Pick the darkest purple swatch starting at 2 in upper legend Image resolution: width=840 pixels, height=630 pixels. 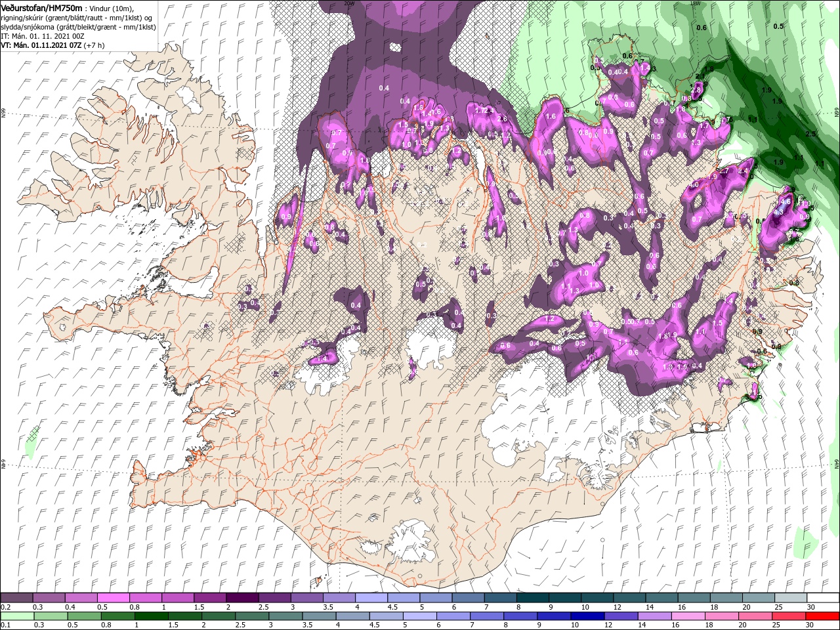pos(242,598)
